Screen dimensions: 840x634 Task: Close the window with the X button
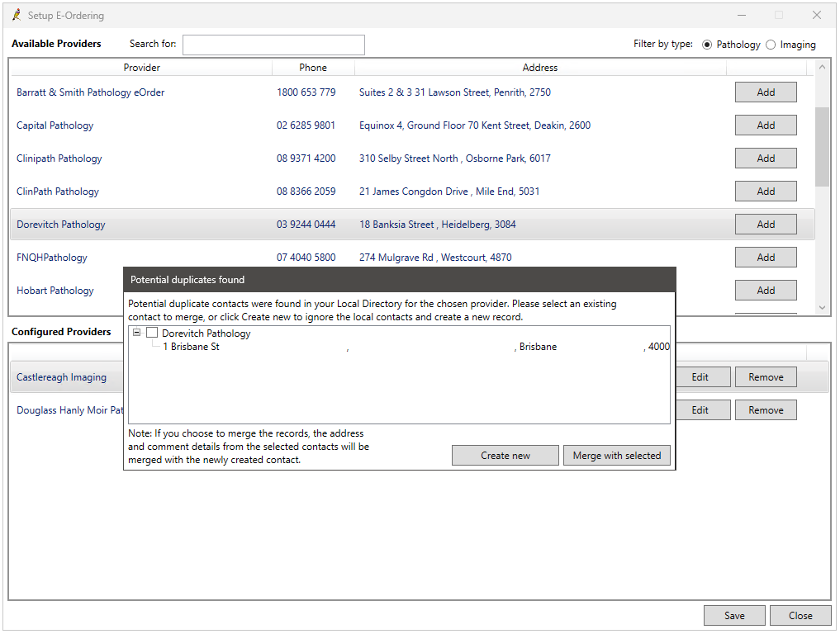coord(816,15)
